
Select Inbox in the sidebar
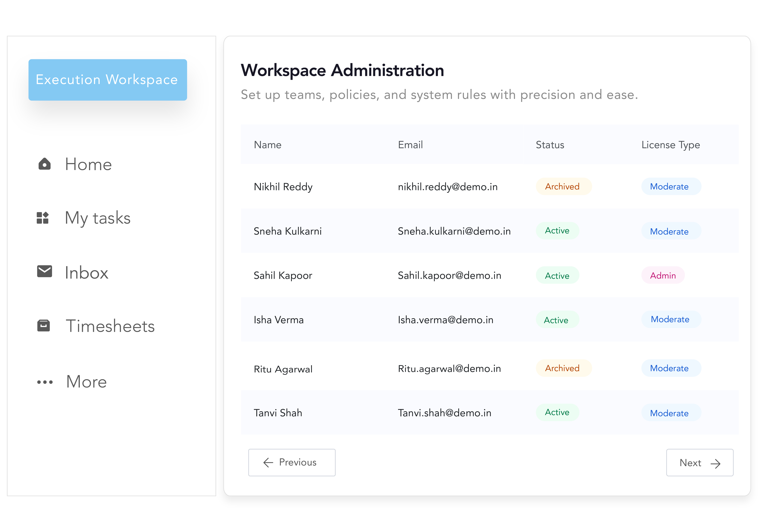point(87,273)
